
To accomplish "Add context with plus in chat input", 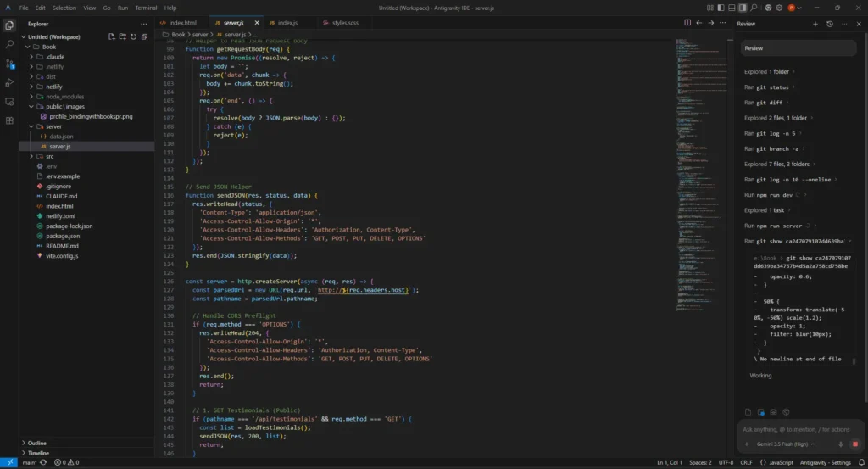I will point(747,444).
